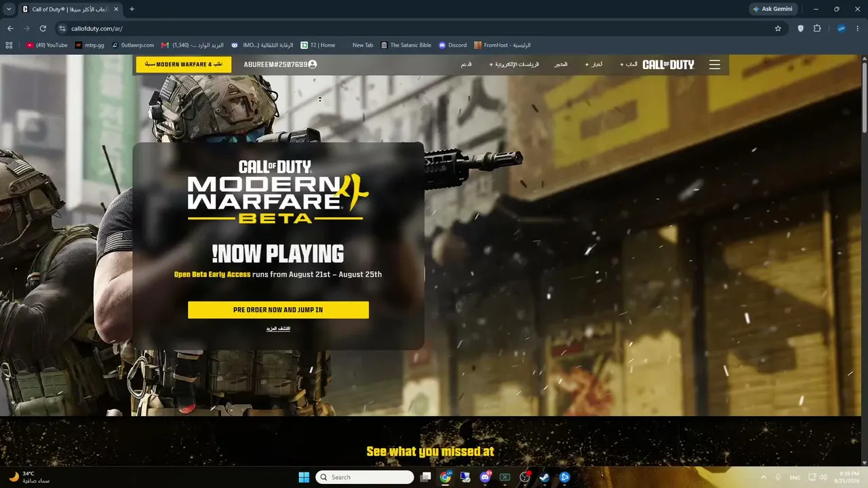Bookmark this page with the star icon
Image resolution: width=868 pixels, height=488 pixels.
pyautogui.click(x=778, y=28)
